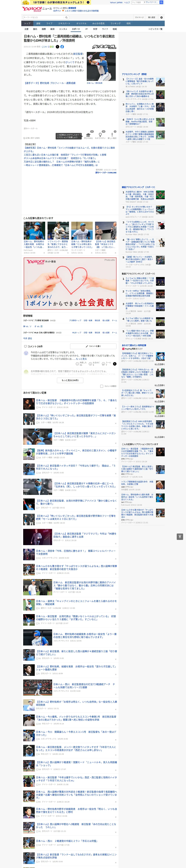The width and height of the screenshot is (186, 868).
Task: Dismiss the 日本ハム、野村佑希の入籍を発表 recommendation card
Action: click(44, 253)
